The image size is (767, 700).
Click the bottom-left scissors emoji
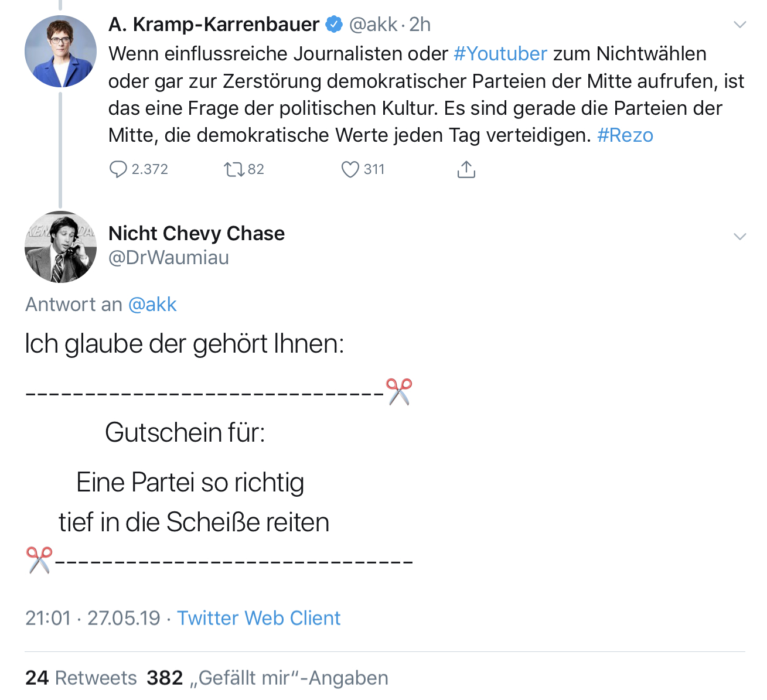[x=39, y=559]
